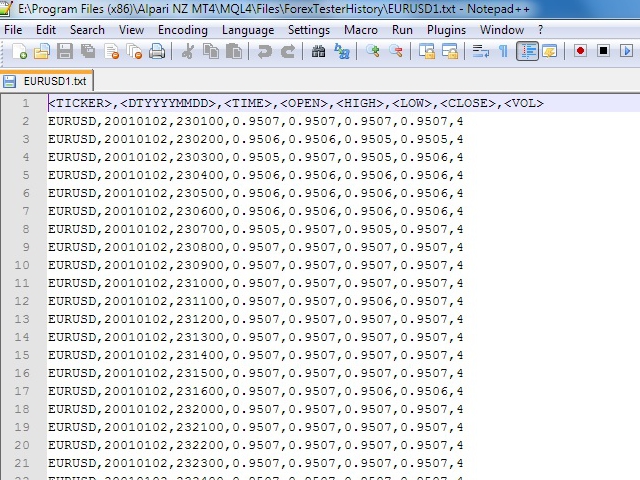This screenshot has width=640, height=480.
Task: Toggle synchronize horizontal scrolling icon
Action: (450, 51)
